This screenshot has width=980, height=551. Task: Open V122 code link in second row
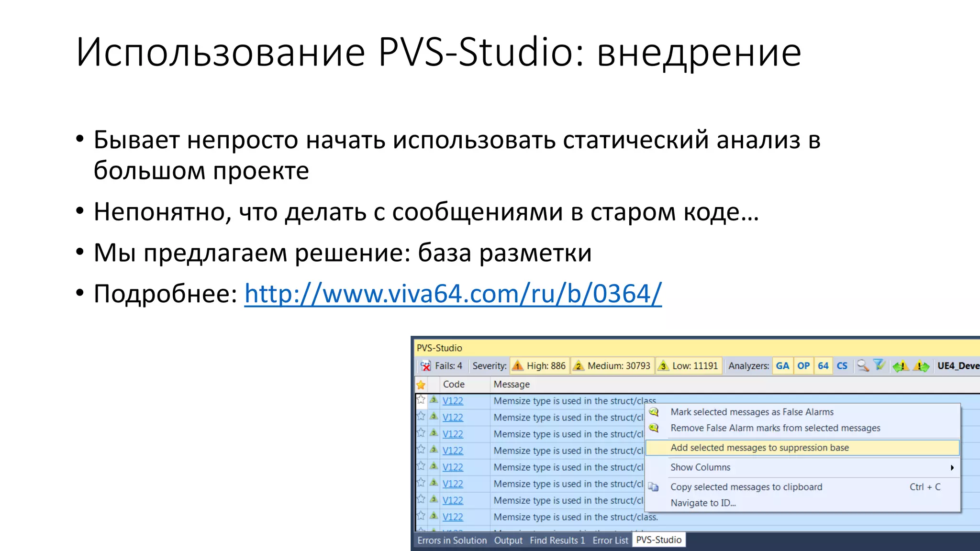[453, 418]
